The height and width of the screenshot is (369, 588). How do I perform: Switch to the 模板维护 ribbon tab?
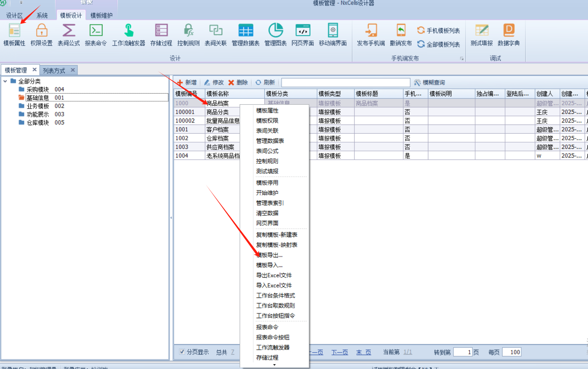[x=101, y=15]
